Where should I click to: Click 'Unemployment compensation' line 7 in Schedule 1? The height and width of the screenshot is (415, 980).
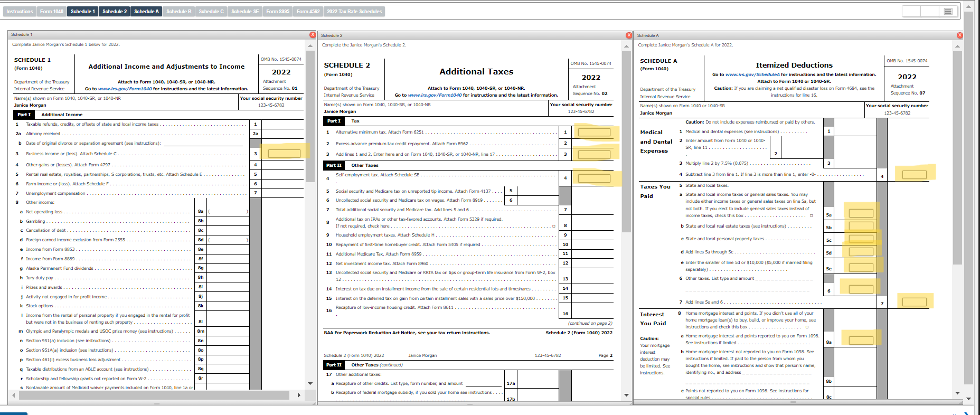coord(55,193)
